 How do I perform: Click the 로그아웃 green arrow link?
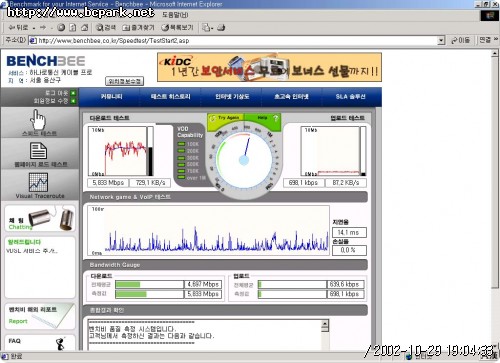coord(73,93)
